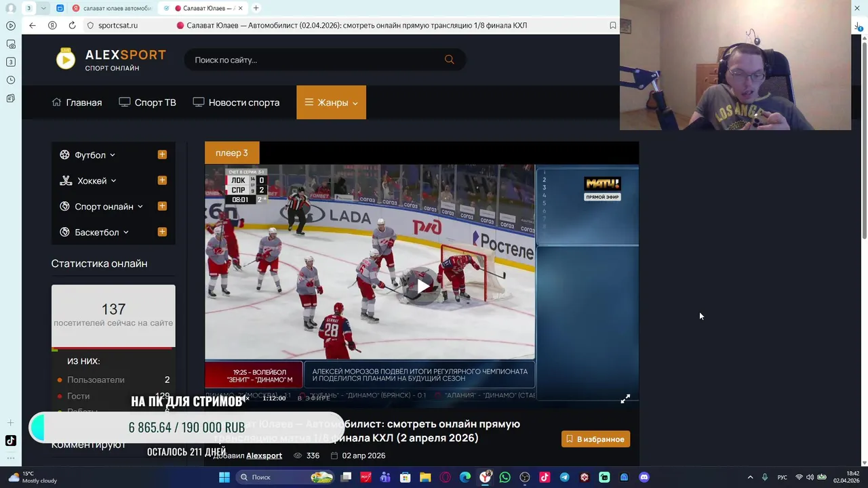Screen dimensions: 868x488
Task: Open the screenshot camera icon in browser sidebar
Action: (x=10, y=44)
